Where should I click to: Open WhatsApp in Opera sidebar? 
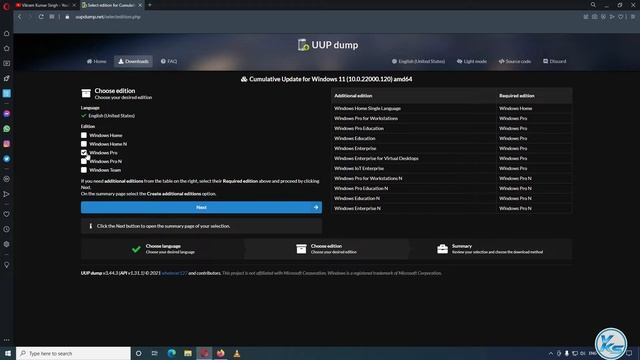pyautogui.click(x=7, y=129)
